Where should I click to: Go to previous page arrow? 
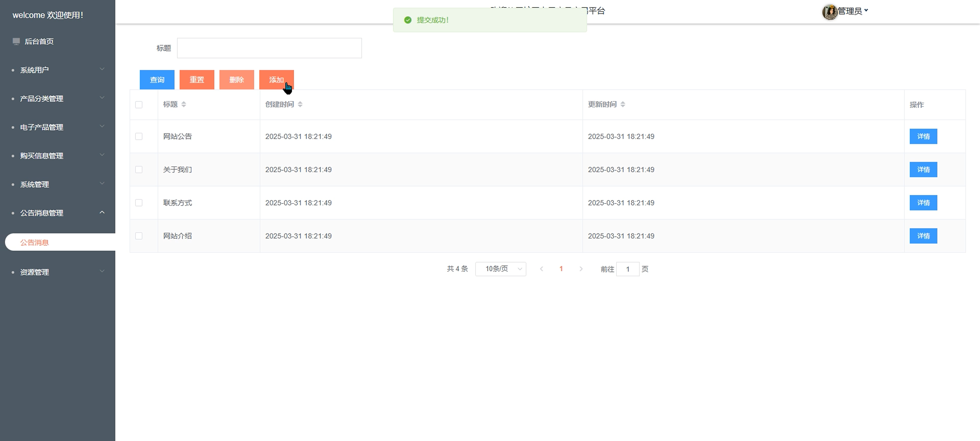tap(541, 269)
